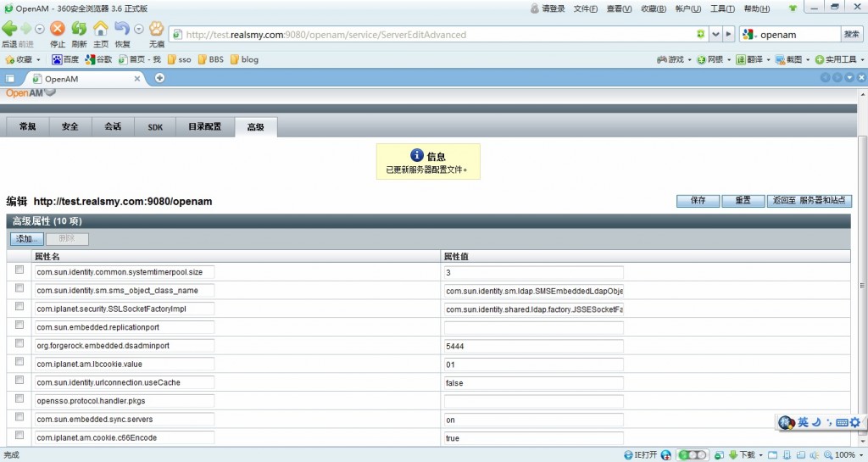Click the 添加... add button
The height and width of the screenshot is (462, 868).
coord(26,238)
